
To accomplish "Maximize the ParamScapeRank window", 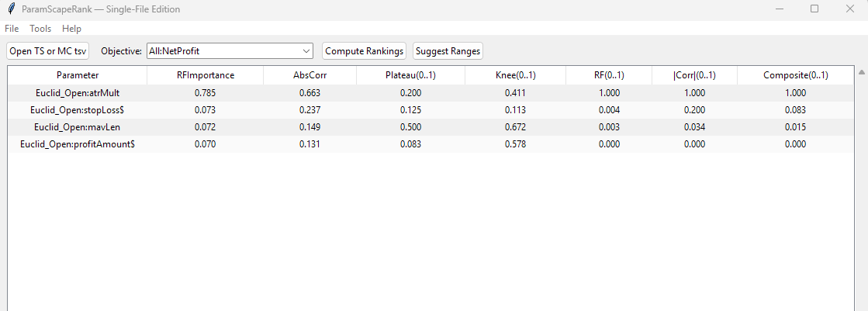I will [814, 9].
